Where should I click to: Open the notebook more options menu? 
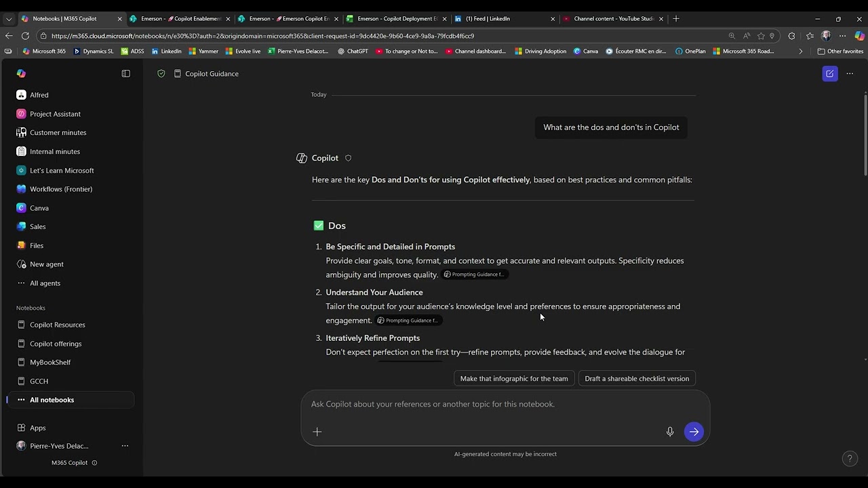point(850,73)
